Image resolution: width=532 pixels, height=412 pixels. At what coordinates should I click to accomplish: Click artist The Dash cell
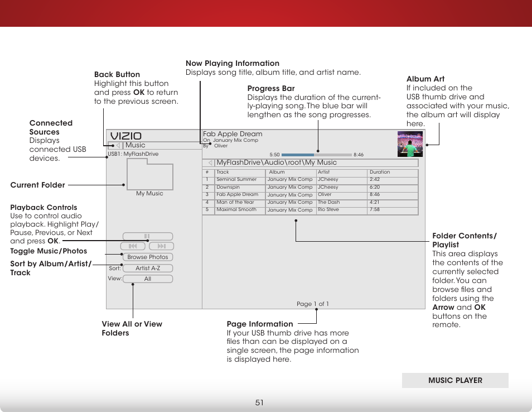pyautogui.click(x=329, y=202)
